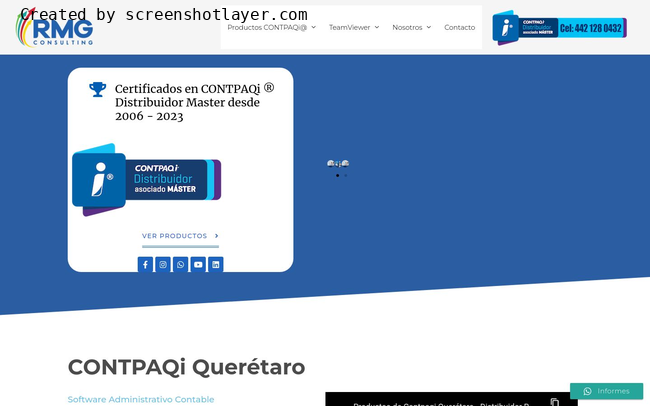Click Software Administrativo Contable text

coord(141,399)
